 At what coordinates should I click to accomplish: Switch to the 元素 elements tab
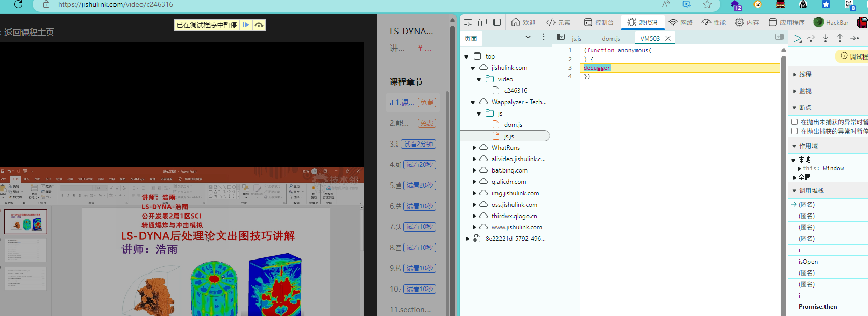pyautogui.click(x=558, y=22)
